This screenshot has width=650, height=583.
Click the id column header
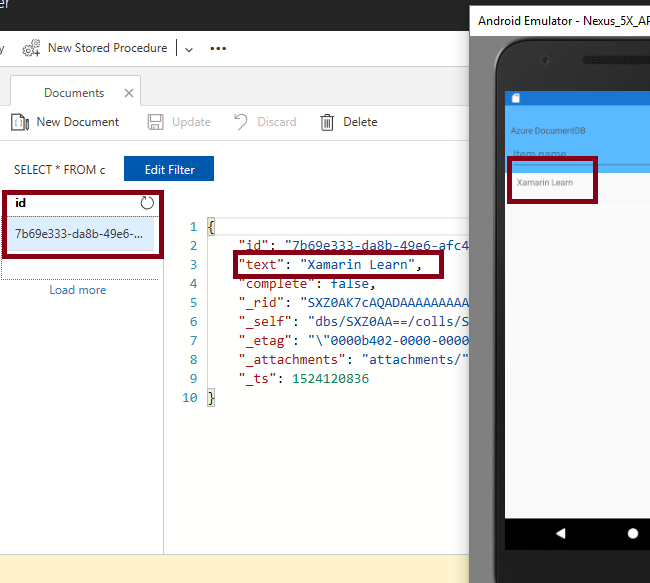21,203
